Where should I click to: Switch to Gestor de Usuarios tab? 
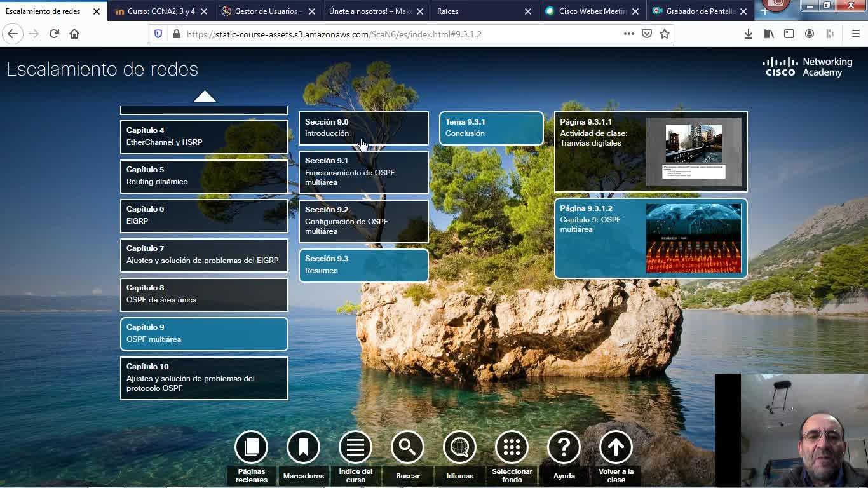click(x=269, y=11)
